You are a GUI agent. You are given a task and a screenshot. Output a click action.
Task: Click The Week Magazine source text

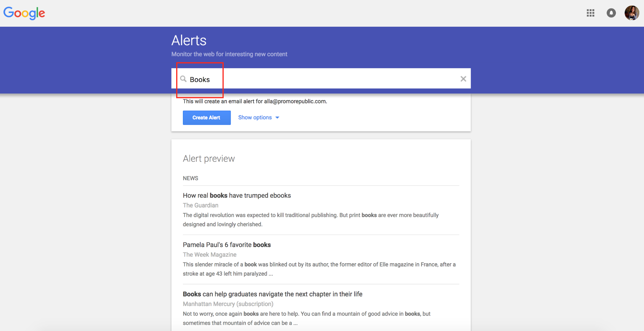coord(210,255)
